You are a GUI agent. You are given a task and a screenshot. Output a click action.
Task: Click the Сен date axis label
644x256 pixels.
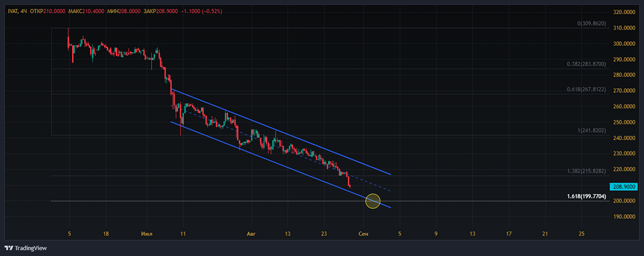click(363, 234)
